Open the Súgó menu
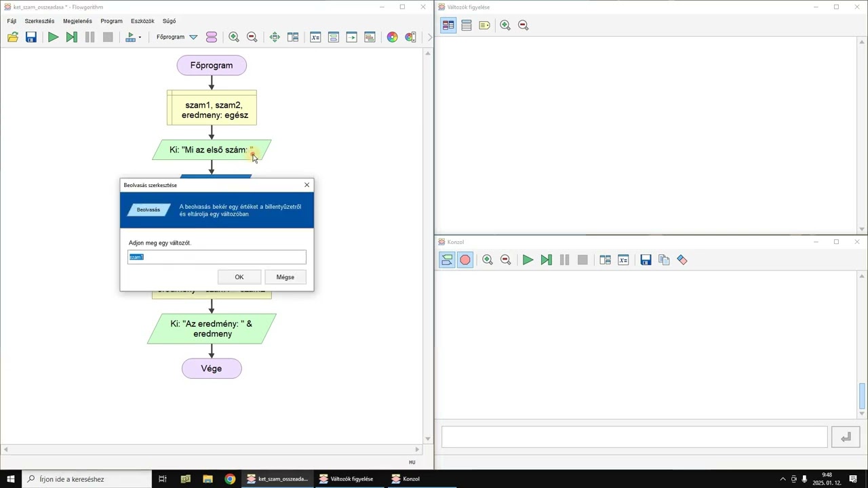This screenshot has height=488, width=868. (169, 21)
